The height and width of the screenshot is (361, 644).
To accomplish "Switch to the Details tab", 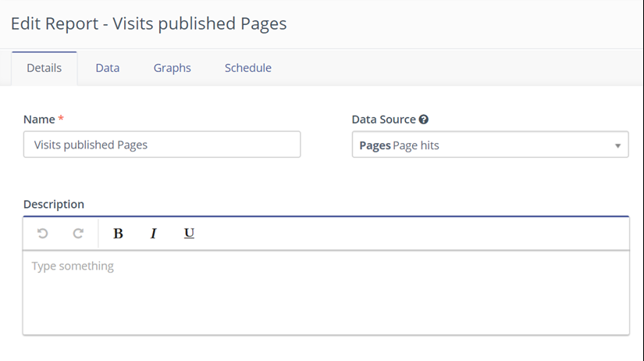I will [44, 68].
